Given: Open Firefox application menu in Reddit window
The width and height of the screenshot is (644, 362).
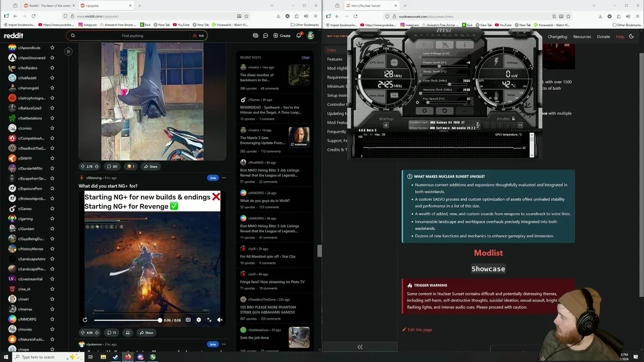Looking at the screenshot, I should (x=316, y=16).
